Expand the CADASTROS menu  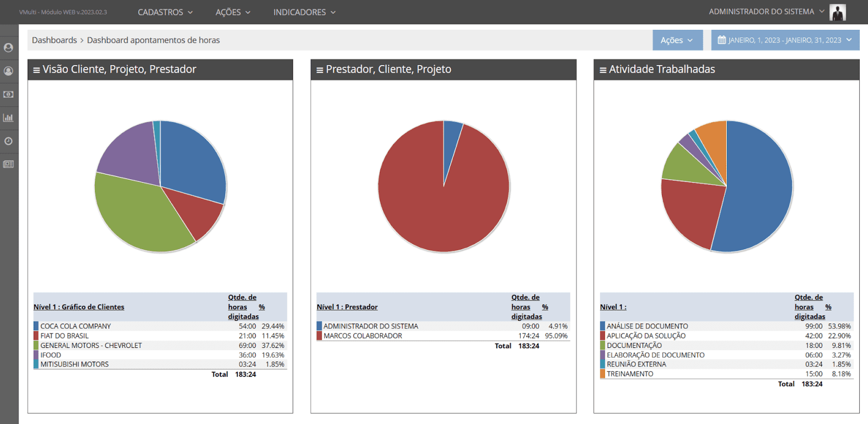click(165, 12)
